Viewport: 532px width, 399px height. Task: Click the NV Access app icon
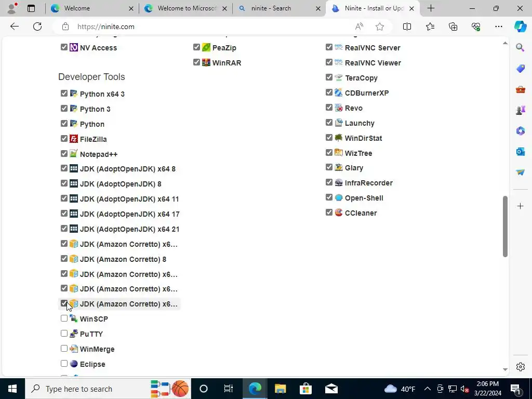(74, 47)
